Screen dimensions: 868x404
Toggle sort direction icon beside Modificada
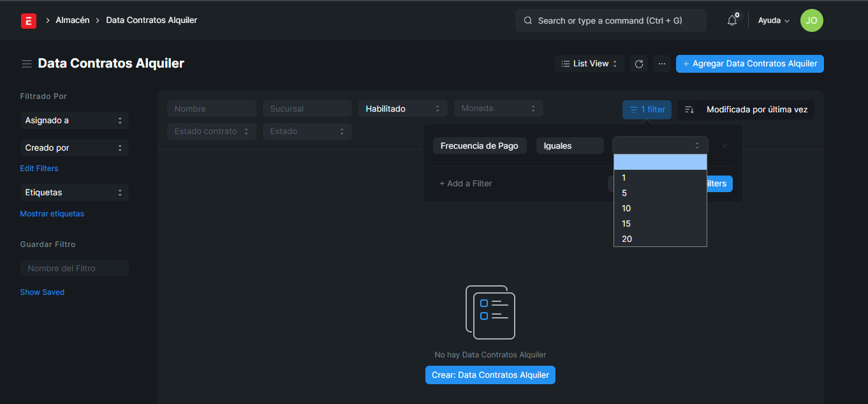pyautogui.click(x=689, y=110)
